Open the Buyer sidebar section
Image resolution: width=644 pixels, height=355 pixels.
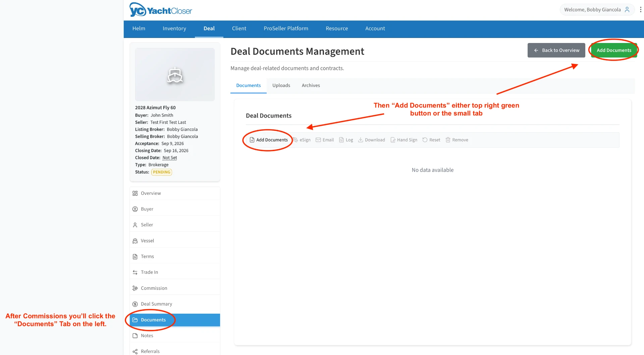(x=175, y=209)
